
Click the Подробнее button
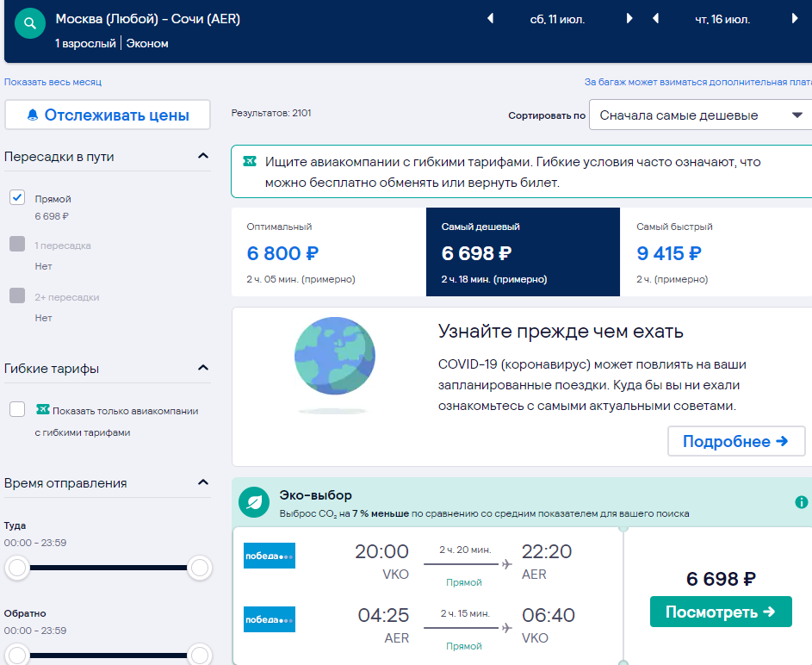[x=736, y=441]
